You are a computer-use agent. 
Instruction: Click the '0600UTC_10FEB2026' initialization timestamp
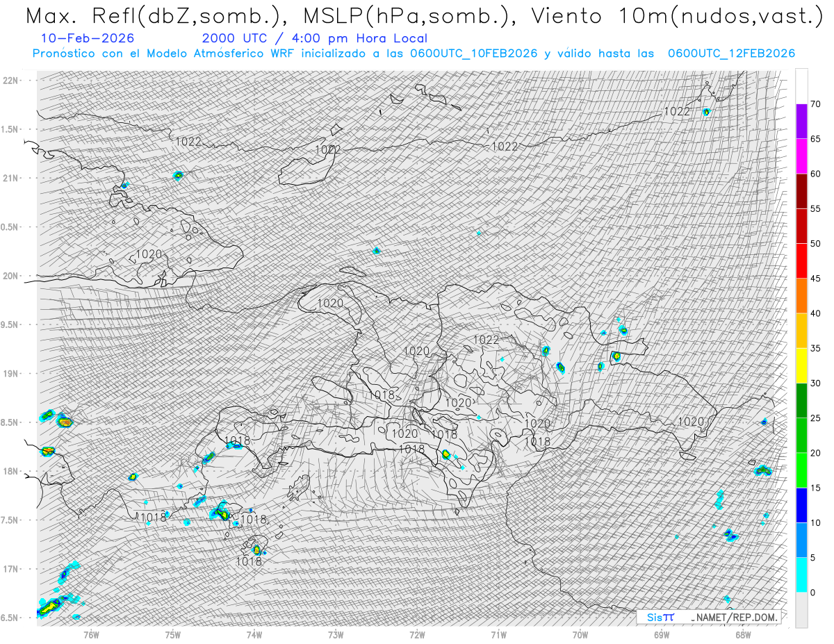click(474, 53)
